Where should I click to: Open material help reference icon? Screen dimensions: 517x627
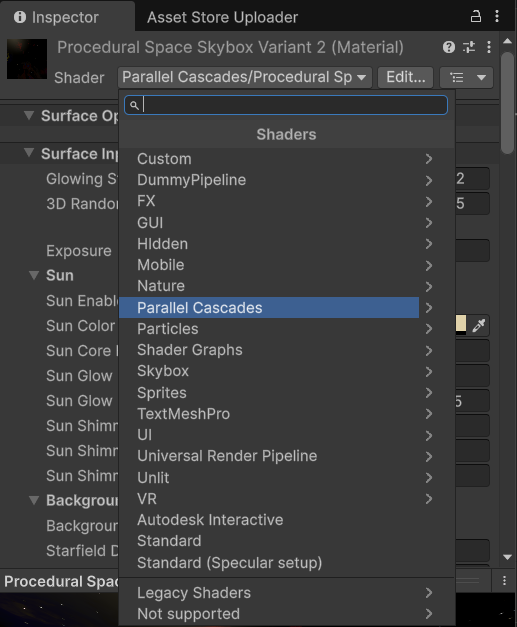coord(449,47)
